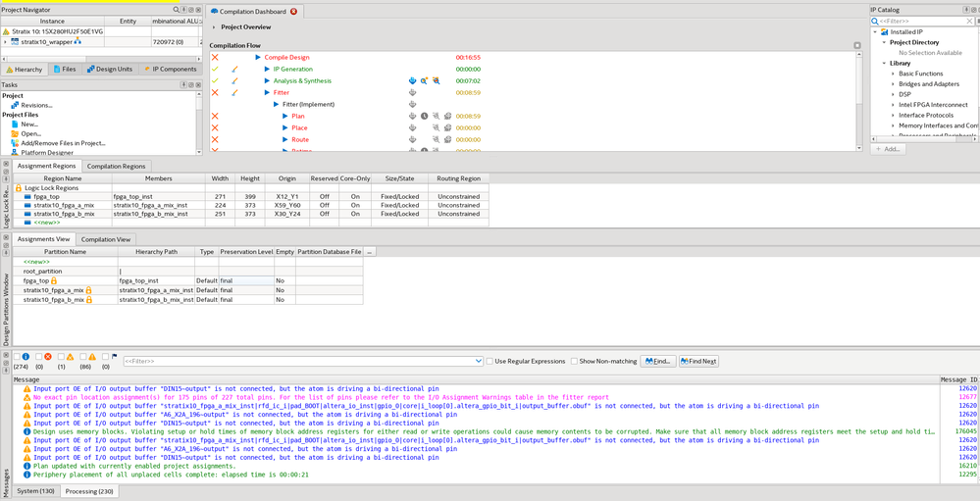Image resolution: width=980 pixels, height=501 pixels.
Task: Click the maximize icon of Compilation Flow panel
Action: coord(857,46)
